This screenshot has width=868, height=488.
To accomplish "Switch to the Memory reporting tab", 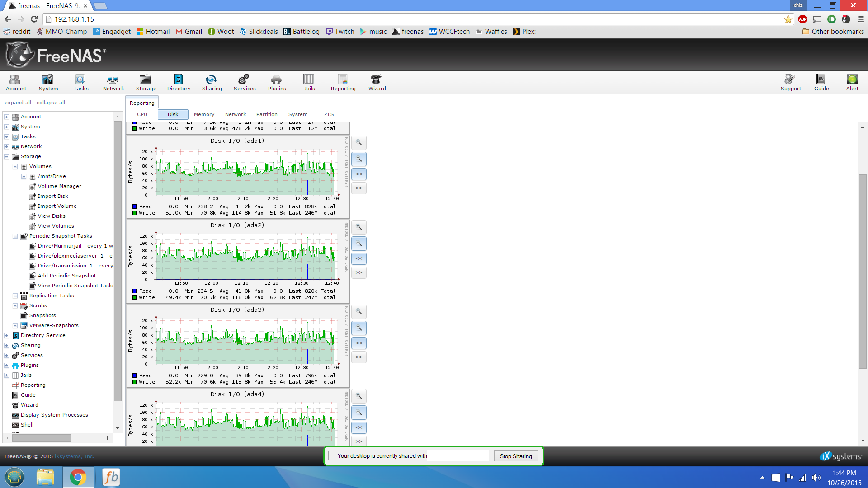I will click(x=204, y=114).
